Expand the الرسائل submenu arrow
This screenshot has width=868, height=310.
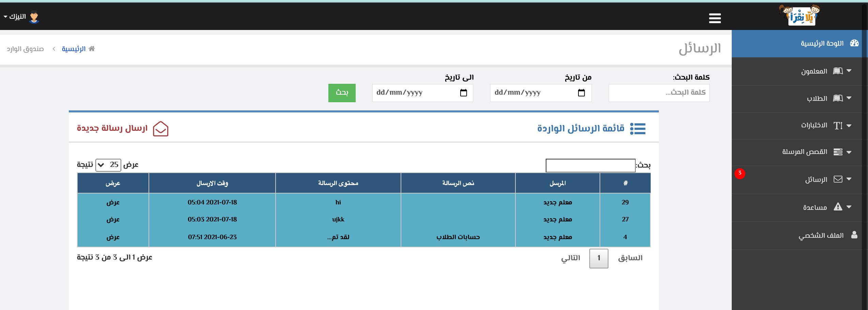(849, 179)
